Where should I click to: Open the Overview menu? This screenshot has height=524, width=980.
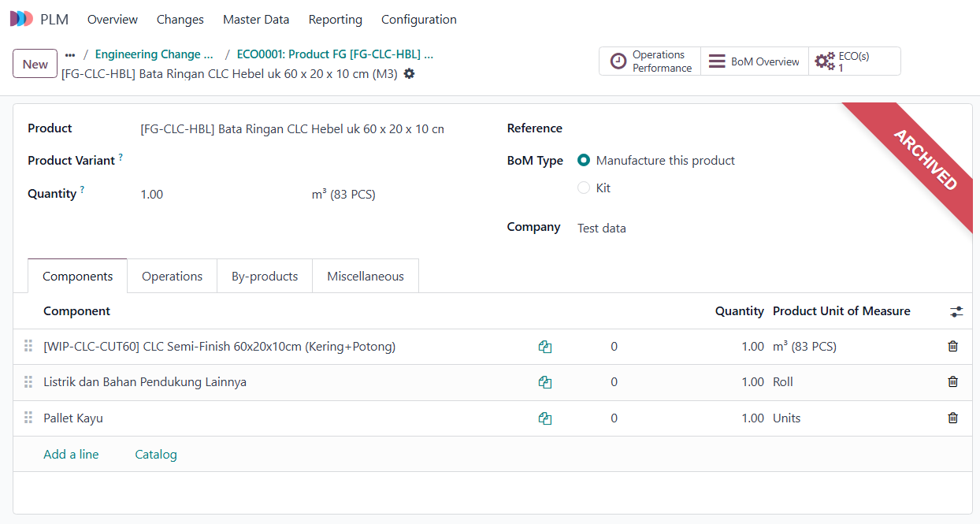(113, 19)
